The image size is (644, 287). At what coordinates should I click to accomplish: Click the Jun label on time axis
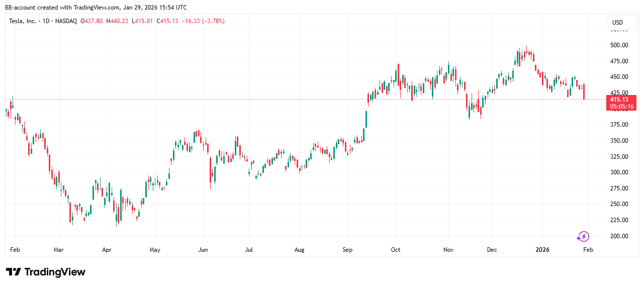click(x=203, y=250)
